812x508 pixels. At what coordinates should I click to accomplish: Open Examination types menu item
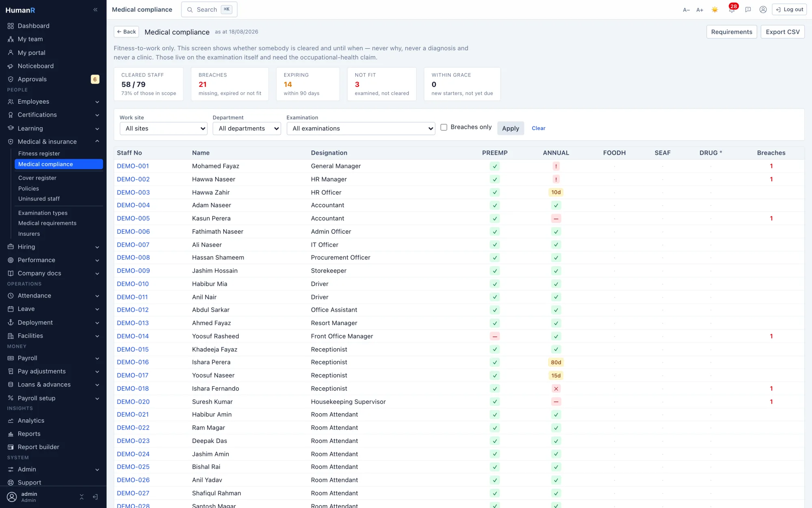tap(58, 213)
